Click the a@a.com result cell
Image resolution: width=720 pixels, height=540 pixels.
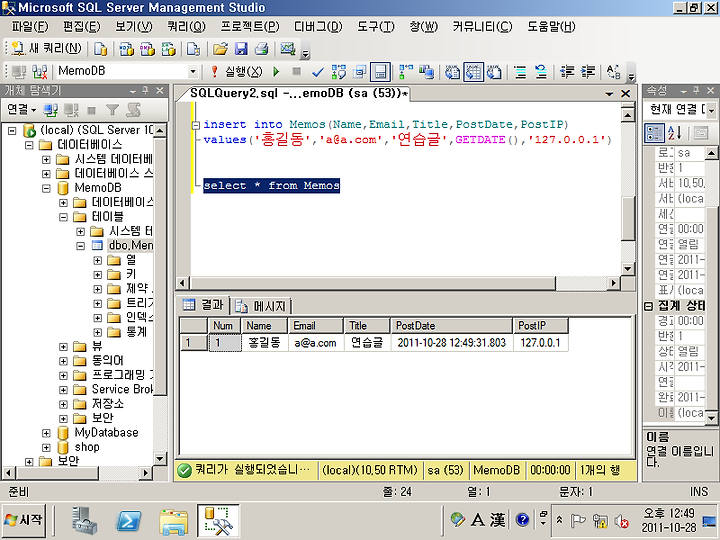click(x=316, y=343)
